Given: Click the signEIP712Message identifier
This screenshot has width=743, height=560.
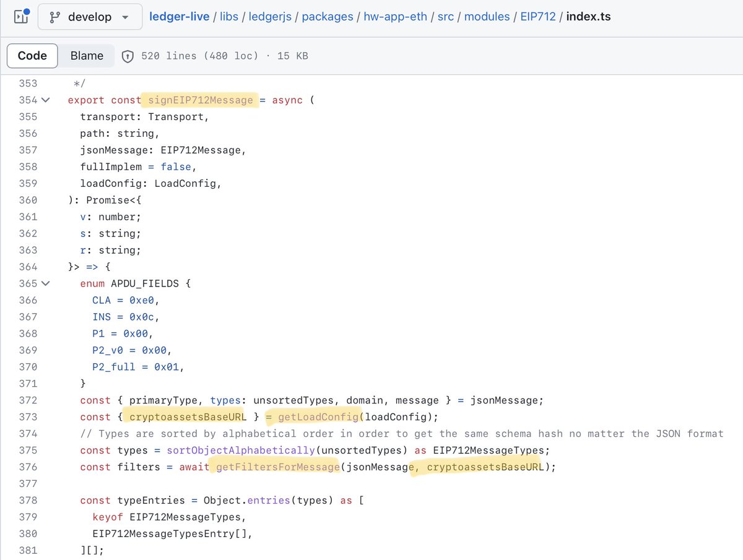Looking at the screenshot, I should point(201,100).
